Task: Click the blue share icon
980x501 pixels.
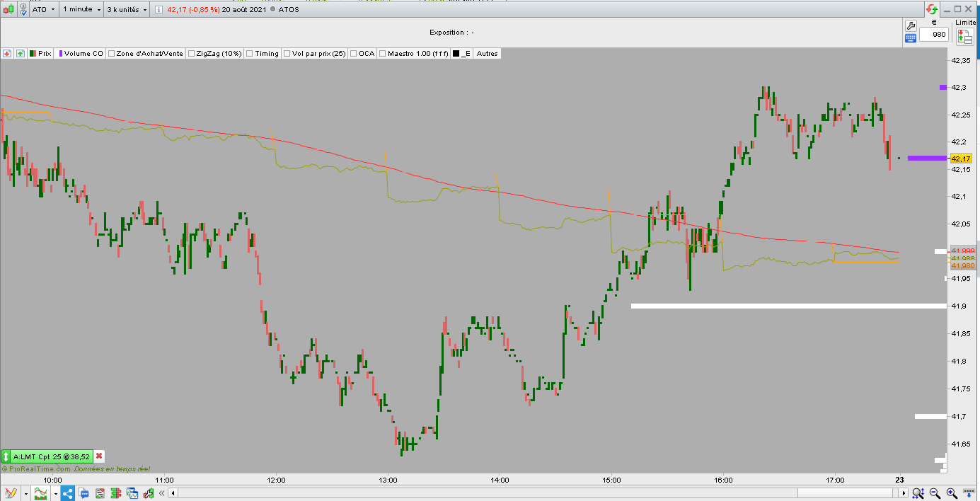Action: click(68, 493)
